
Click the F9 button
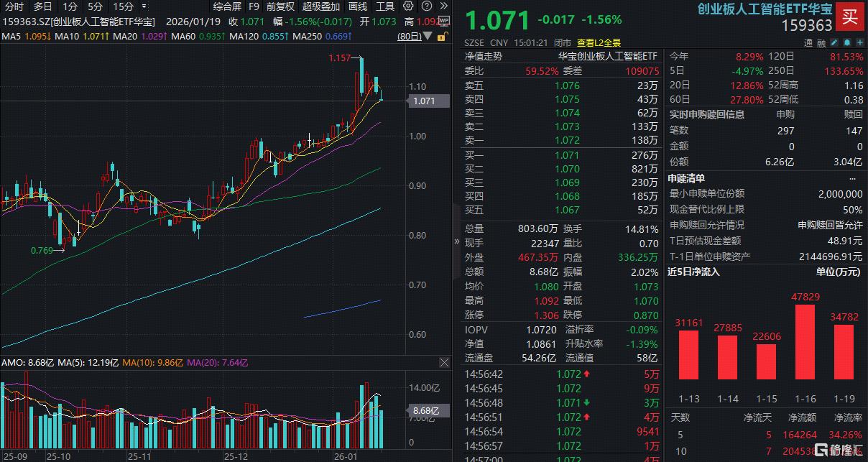click(x=254, y=6)
